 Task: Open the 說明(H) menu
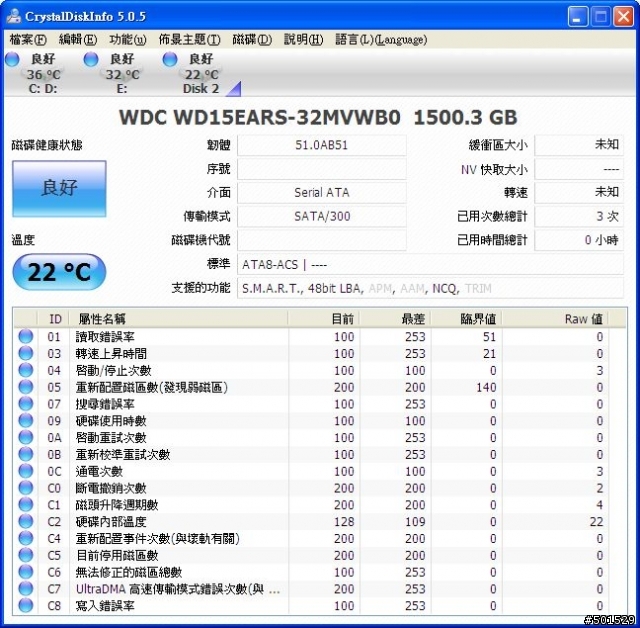pyautogui.click(x=303, y=40)
